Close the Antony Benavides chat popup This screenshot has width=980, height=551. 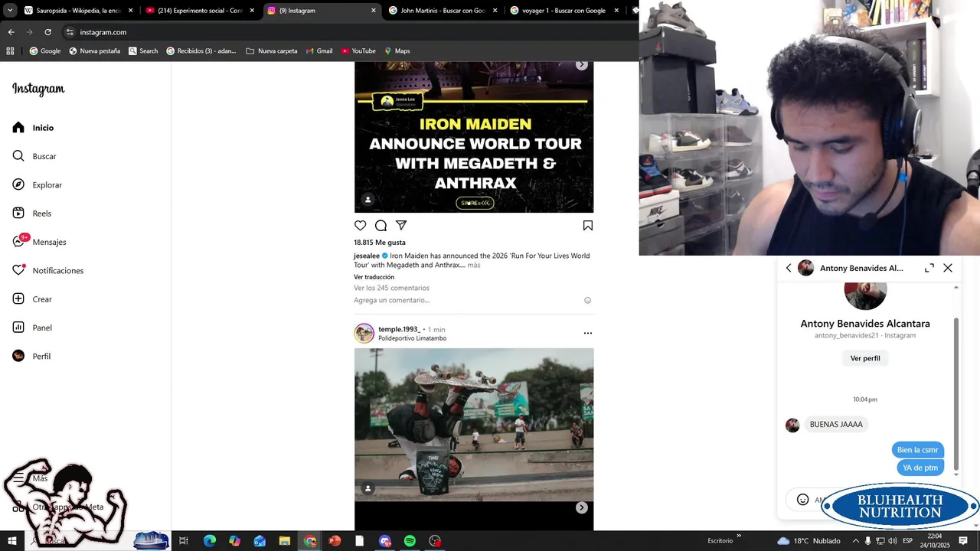(x=948, y=268)
